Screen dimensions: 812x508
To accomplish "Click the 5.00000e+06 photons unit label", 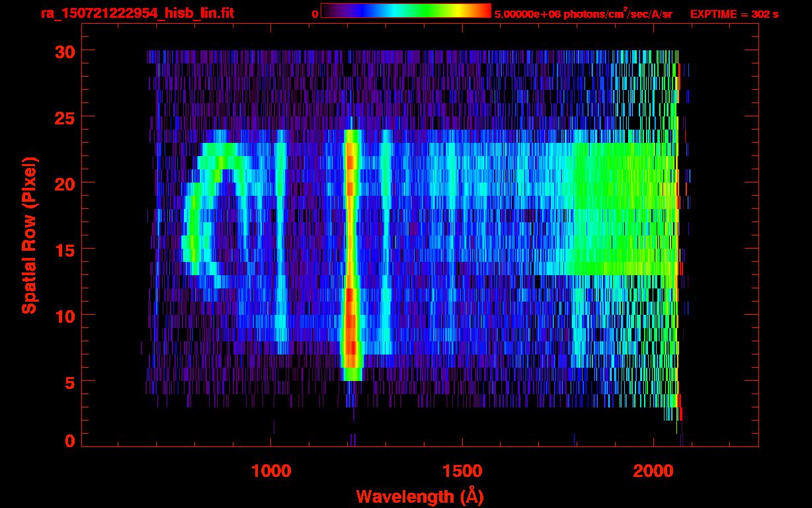I will (x=583, y=14).
